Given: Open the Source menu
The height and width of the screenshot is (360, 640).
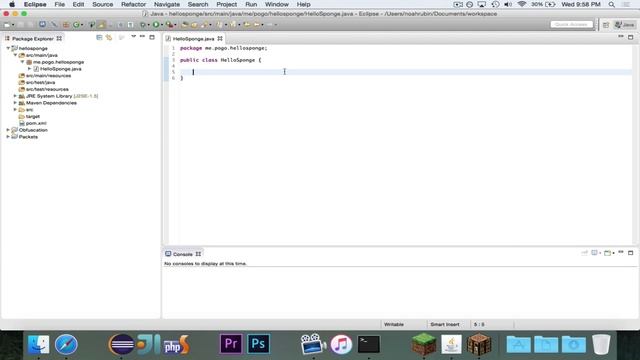Looking at the screenshot, I should [102, 4].
